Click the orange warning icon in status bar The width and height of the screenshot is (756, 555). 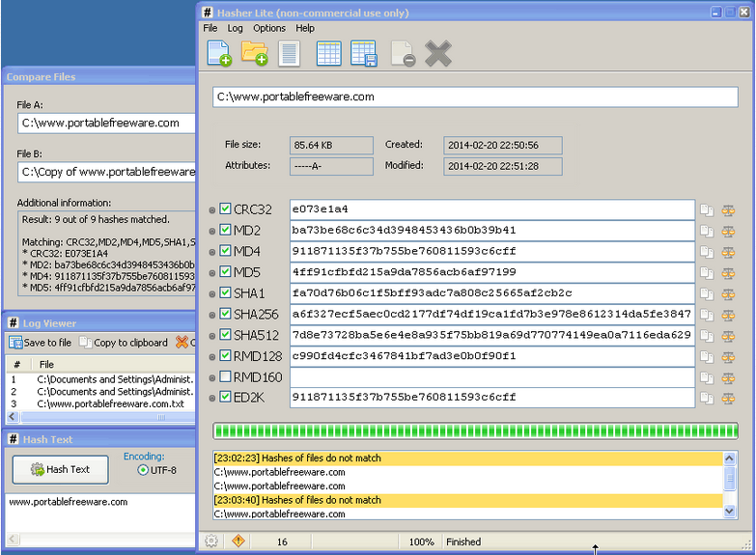[x=238, y=541]
